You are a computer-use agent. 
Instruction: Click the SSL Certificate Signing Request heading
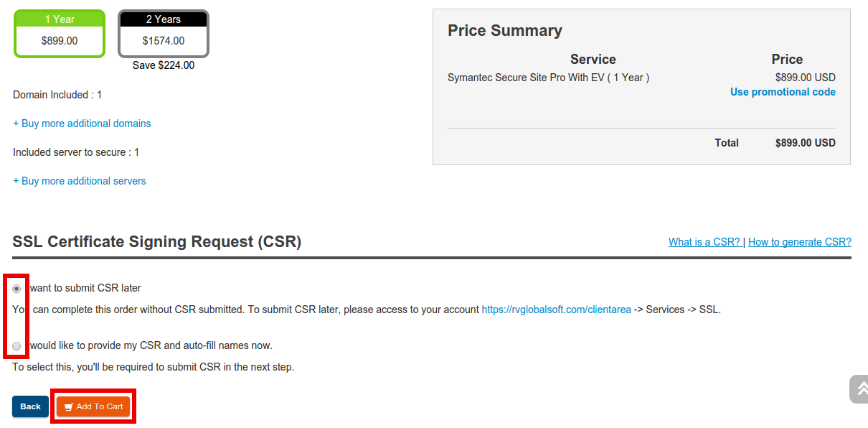(x=157, y=242)
